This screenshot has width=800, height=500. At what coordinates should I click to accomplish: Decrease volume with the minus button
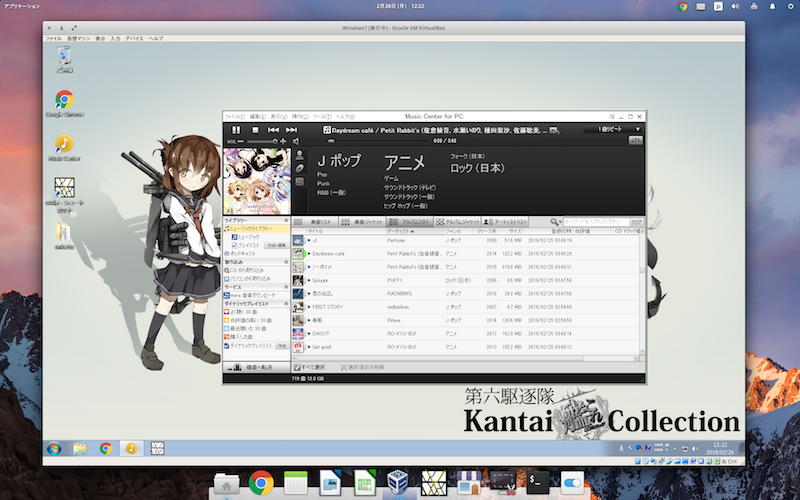(x=240, y=141)
